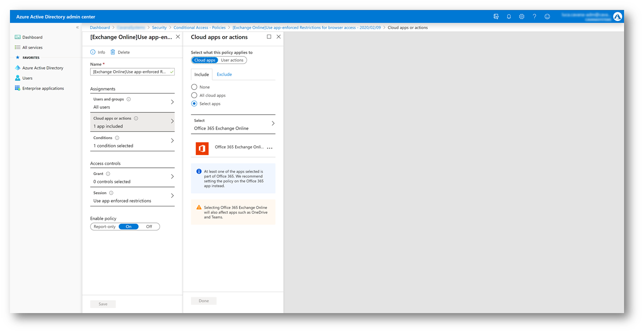
Task: Maximize the Cloud apps or actions blade
Action: (269, 37)
